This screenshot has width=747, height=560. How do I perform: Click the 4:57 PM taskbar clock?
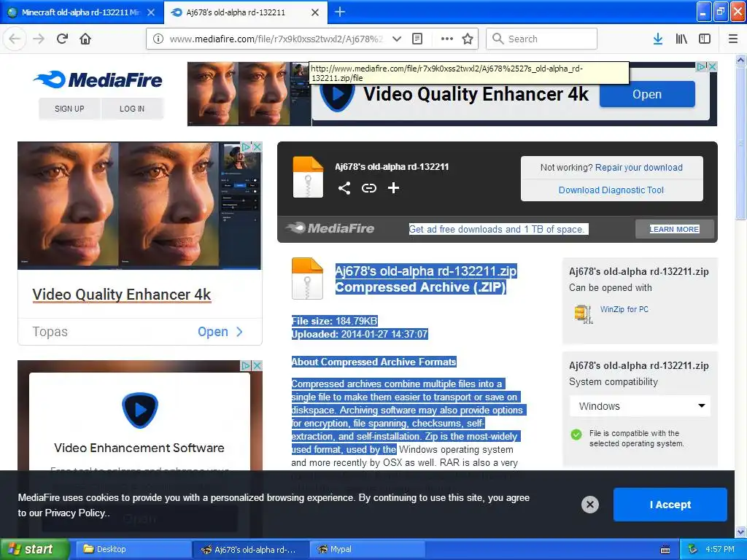[x=720, y=549]
